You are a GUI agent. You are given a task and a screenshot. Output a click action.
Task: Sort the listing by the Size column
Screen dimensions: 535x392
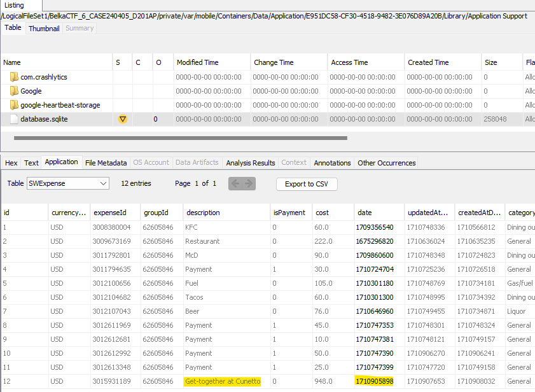pyautogui.click(x=502, y=62)
